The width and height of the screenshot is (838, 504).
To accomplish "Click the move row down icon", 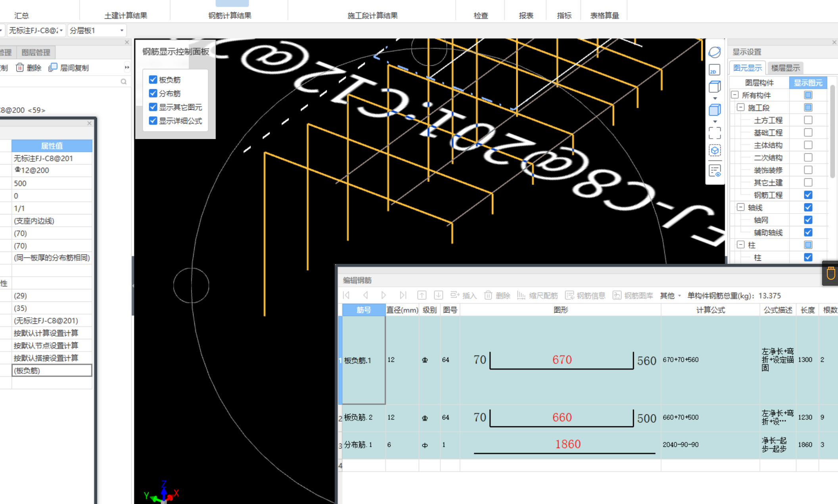I will [x=439, y=295].
